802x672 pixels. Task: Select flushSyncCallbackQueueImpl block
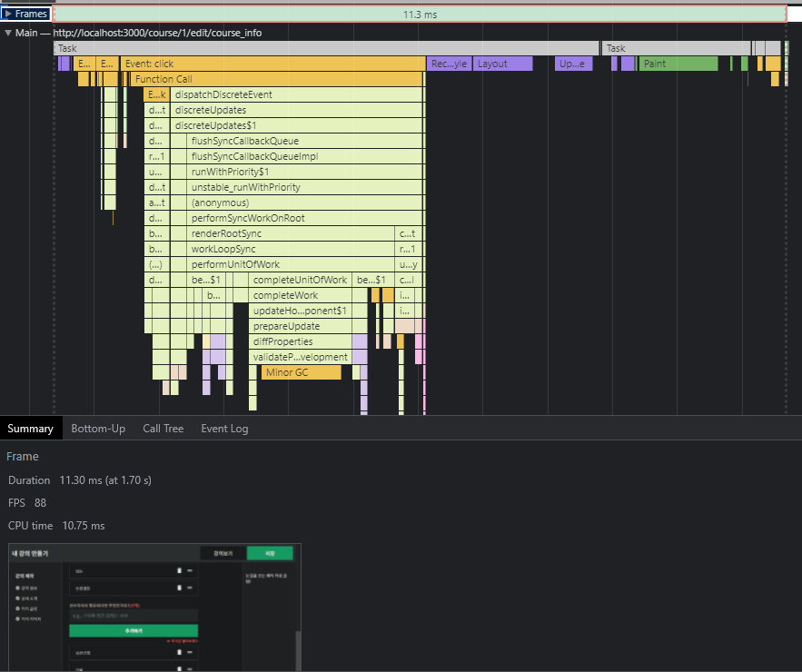coord(305,156)
